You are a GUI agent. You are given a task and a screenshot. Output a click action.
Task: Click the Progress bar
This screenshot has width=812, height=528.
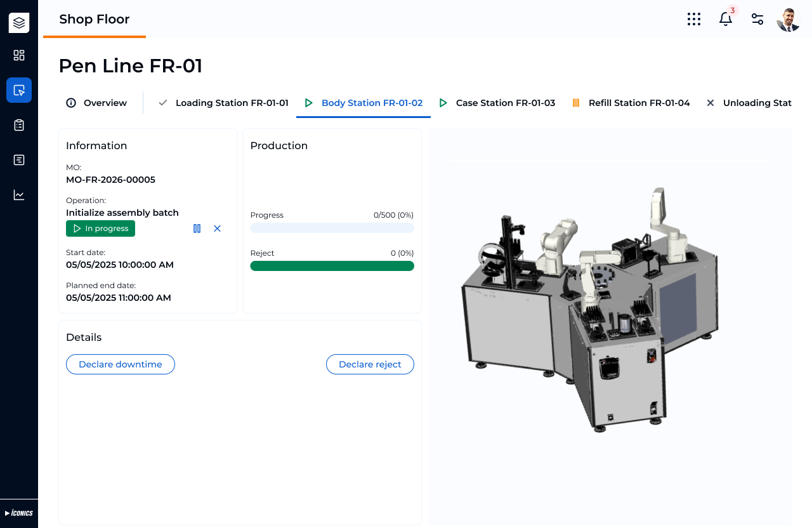(x=332, y=228)
